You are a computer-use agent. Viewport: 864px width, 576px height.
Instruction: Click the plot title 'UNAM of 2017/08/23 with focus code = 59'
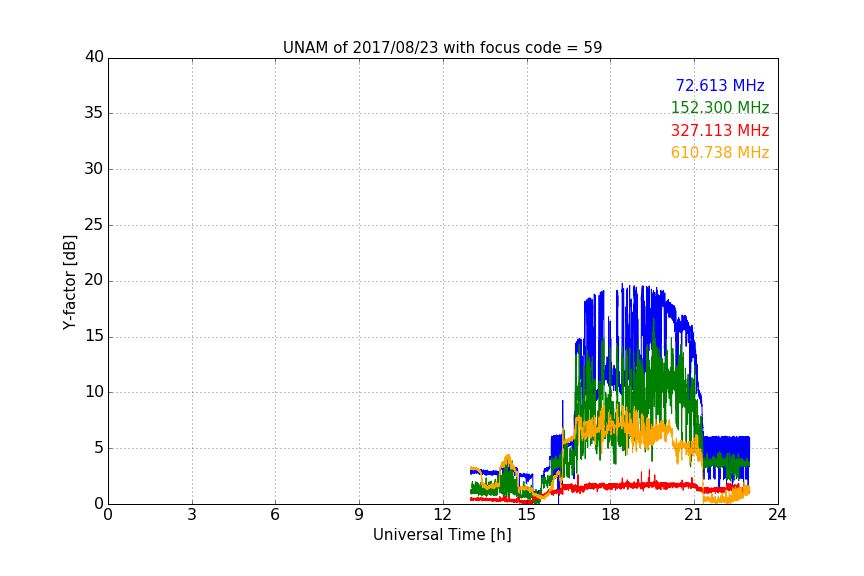(442, 48)
